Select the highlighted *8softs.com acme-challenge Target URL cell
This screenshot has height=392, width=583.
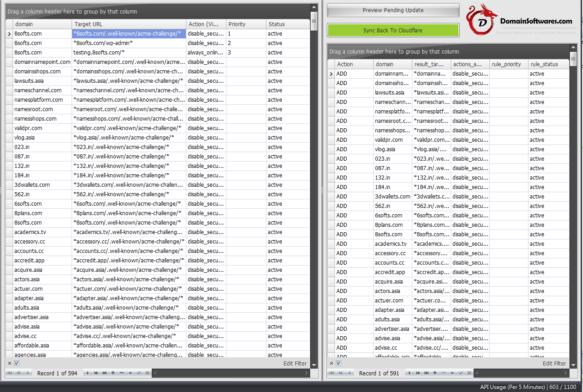129,33
